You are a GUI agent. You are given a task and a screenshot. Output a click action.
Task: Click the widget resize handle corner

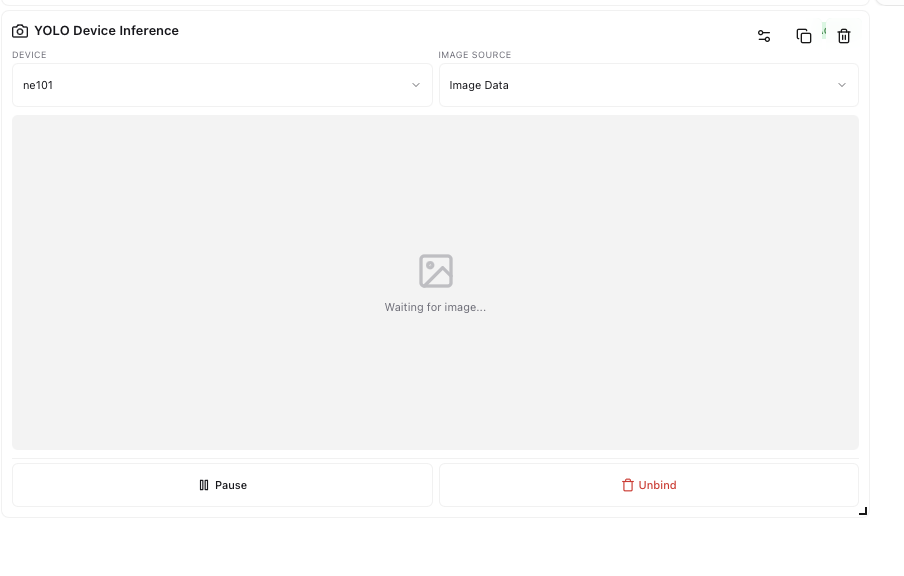point(863,511)
